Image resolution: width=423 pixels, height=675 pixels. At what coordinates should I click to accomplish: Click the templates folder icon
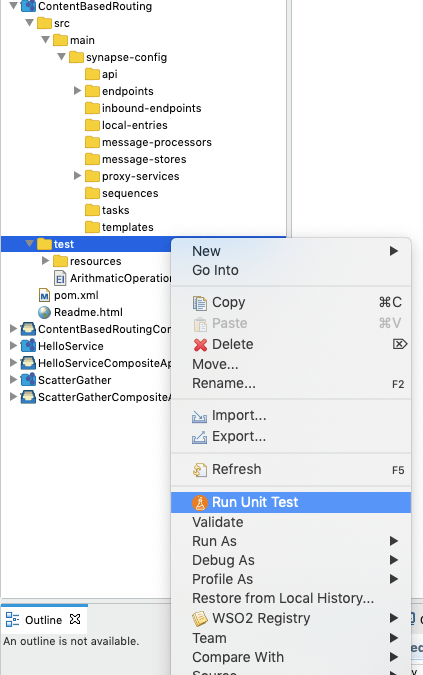click(x=92, y=227)
